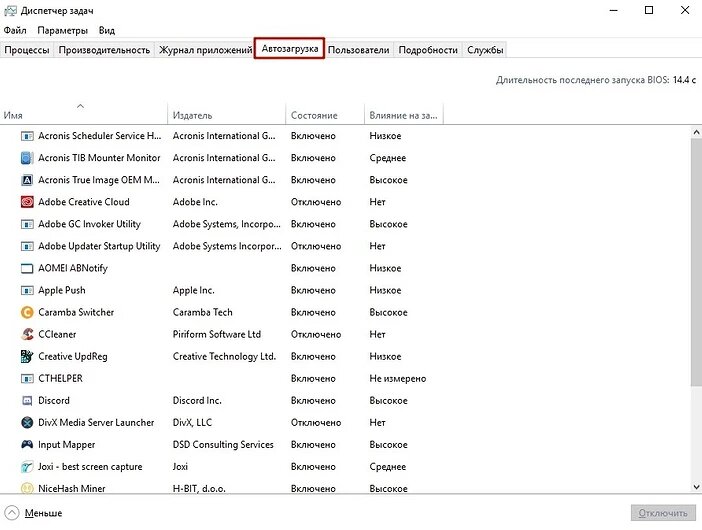Open the Параметры menu

[x=63, y=30]
